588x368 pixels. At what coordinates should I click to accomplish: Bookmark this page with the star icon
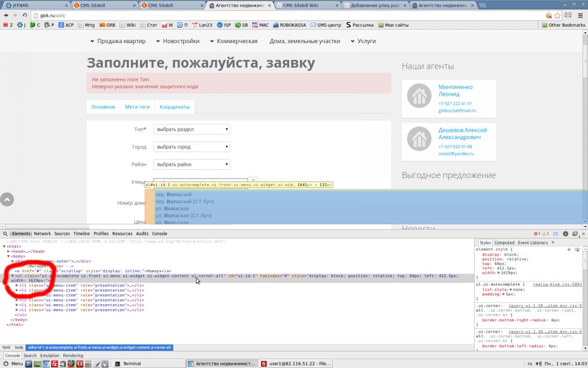tap(558, 15)
